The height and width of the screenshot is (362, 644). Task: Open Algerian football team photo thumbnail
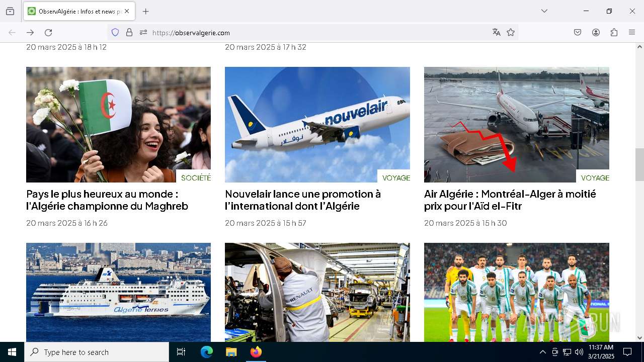517,292
